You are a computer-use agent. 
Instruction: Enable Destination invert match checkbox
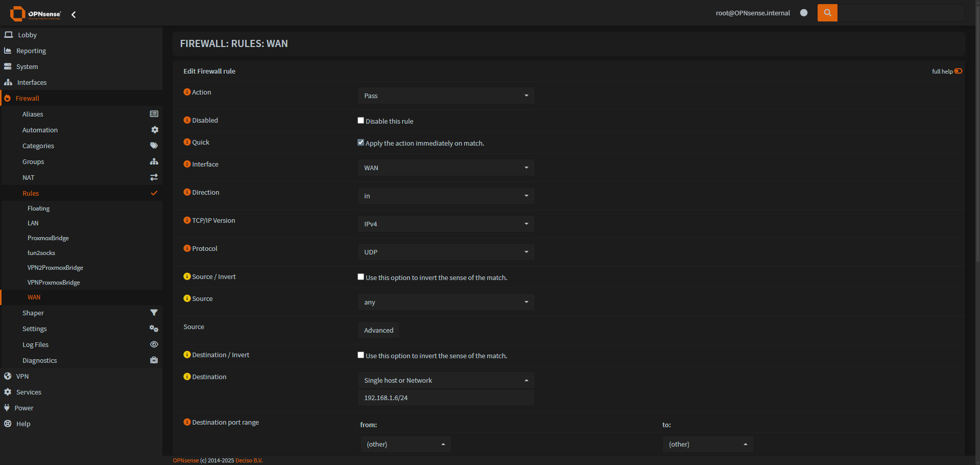pos(361,355)
